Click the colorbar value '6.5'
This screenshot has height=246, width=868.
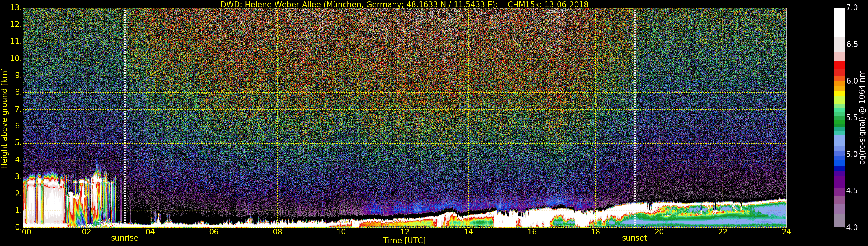(x=852, y=44)
